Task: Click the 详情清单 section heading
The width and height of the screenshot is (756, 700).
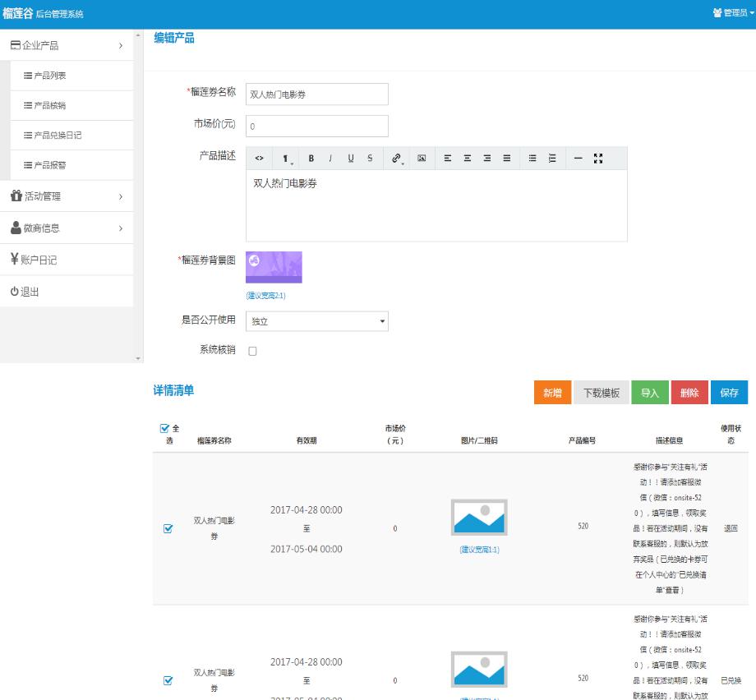Action: 173,390
